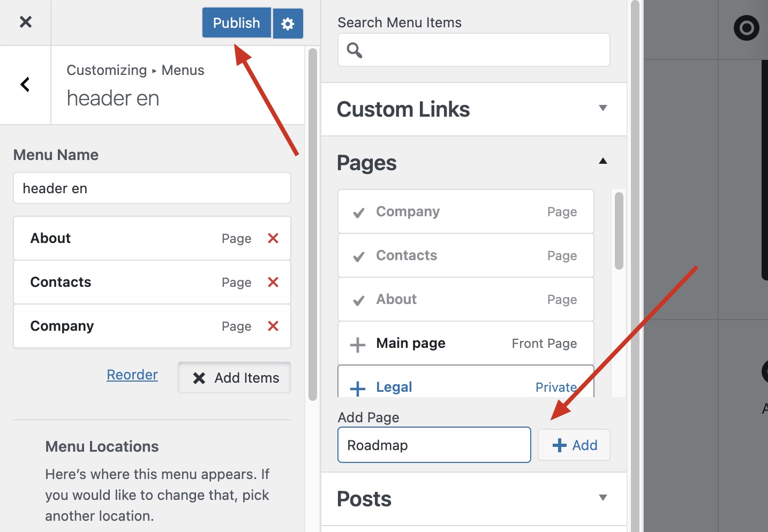768x532 pixels.
Task: Go back using the left chevron arrow
Action: pyautogui.click(x=25, y=85)
